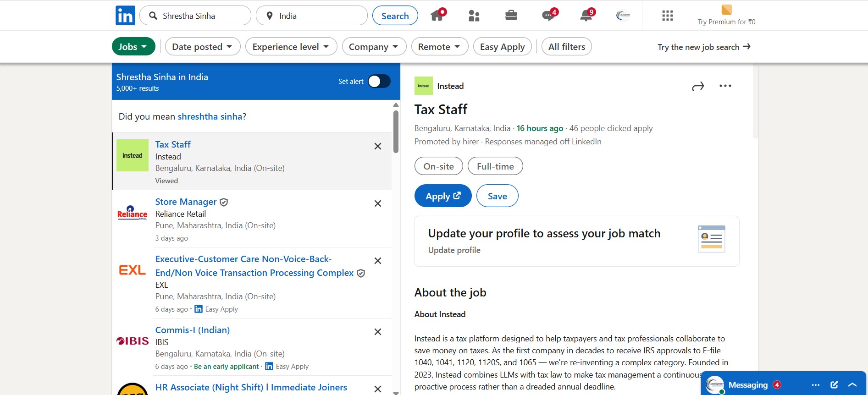Open the Date posted dropdown
This screenshot has width=868, height=395.
(x=203, y=46)
